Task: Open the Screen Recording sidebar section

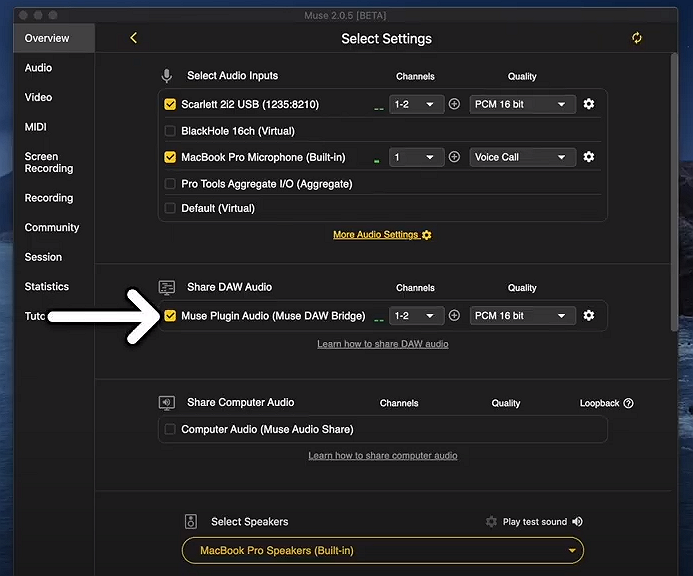Action: [49, 162]
